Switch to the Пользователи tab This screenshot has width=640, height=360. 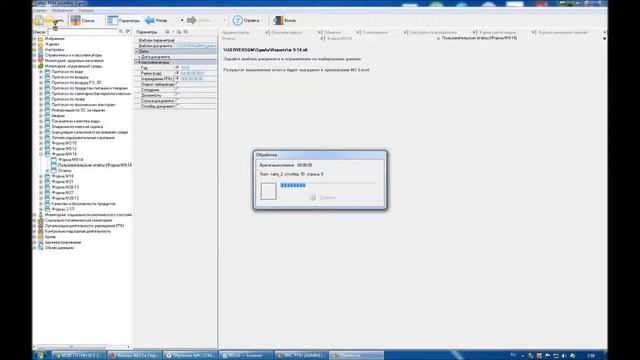[x=375, y=32]
